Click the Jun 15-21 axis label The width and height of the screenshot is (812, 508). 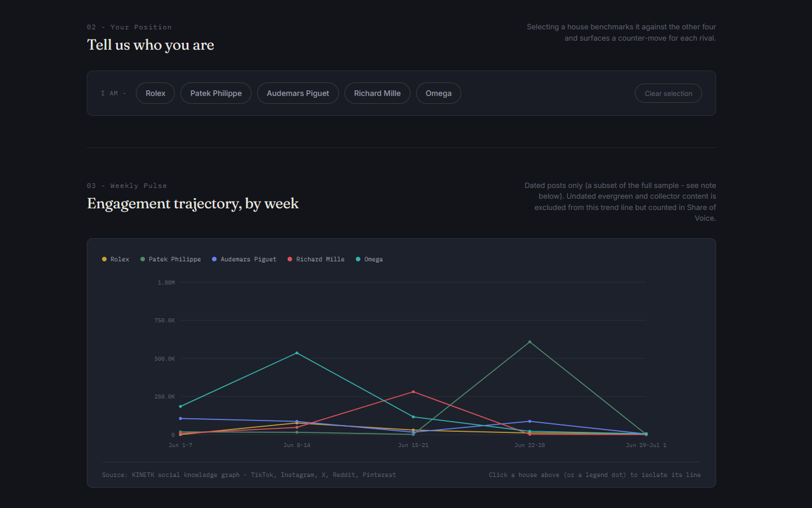[413, 445]
